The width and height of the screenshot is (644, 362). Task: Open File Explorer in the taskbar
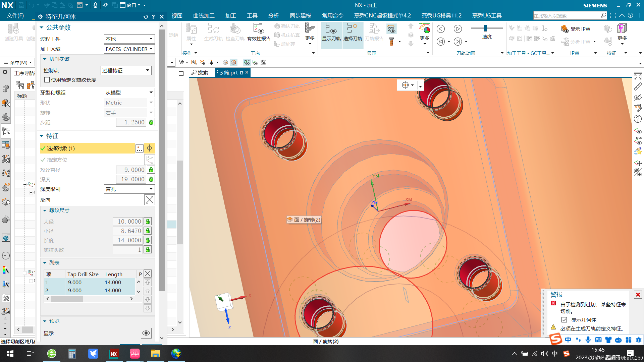point(155,354)
